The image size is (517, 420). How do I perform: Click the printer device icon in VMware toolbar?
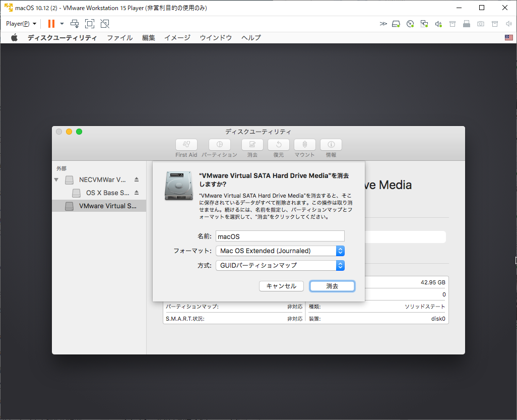(x=467, y=24)
